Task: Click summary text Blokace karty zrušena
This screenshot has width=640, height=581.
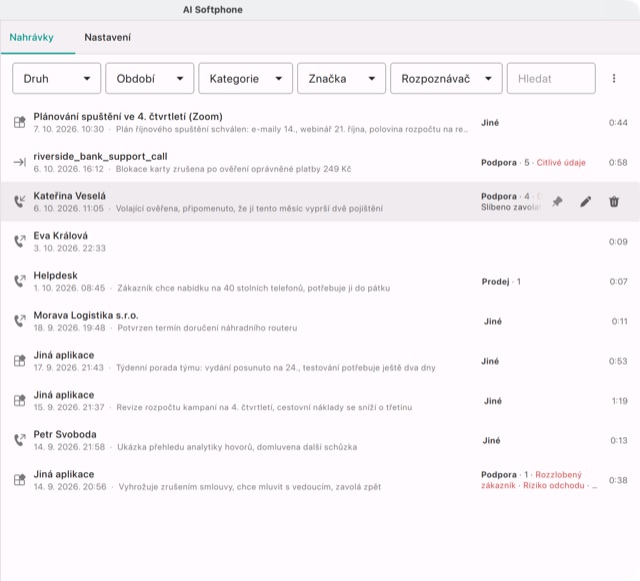Action: coord(233,169)
